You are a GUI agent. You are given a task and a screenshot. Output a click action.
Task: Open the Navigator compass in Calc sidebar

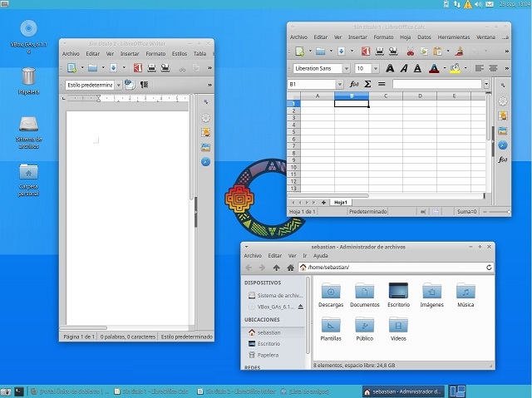tap(503, 145)
